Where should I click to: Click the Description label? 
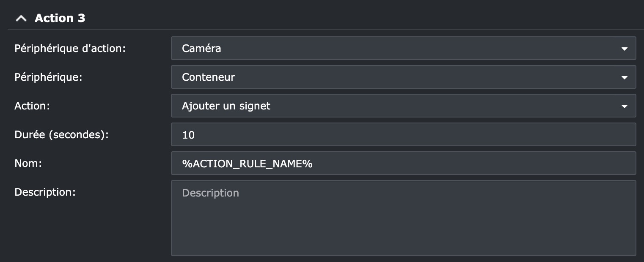(45, 192)
